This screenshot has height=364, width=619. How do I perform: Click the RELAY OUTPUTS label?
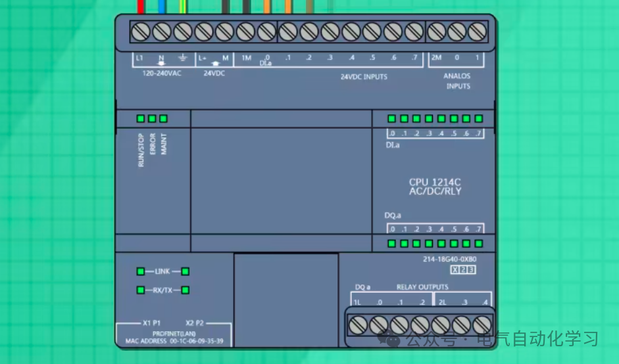coord(422,287)
